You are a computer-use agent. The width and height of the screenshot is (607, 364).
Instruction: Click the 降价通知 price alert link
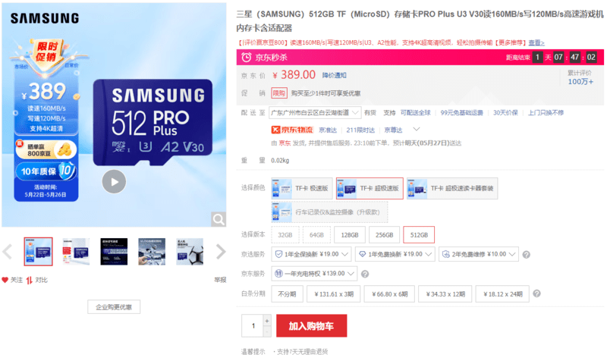pos(334,75)
